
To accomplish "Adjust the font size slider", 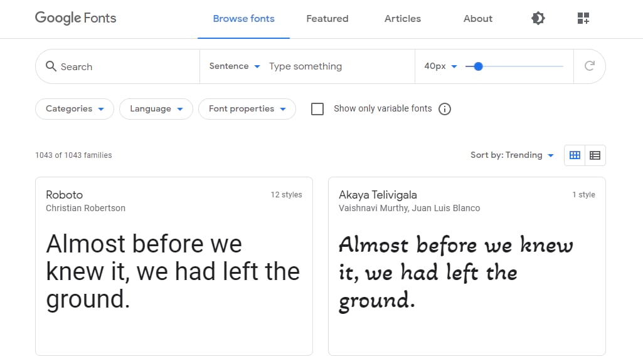I will point(479,66).
